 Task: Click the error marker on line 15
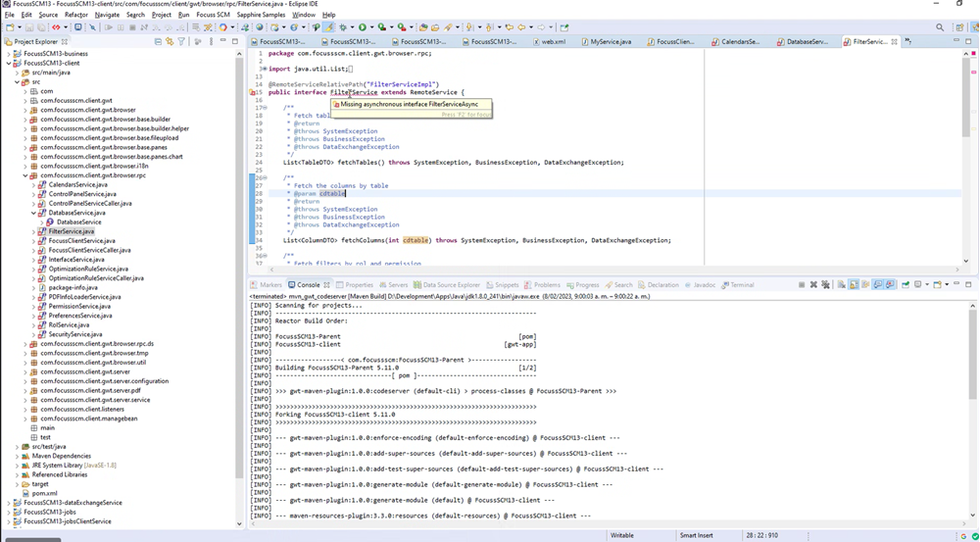(x=253, y=92)
